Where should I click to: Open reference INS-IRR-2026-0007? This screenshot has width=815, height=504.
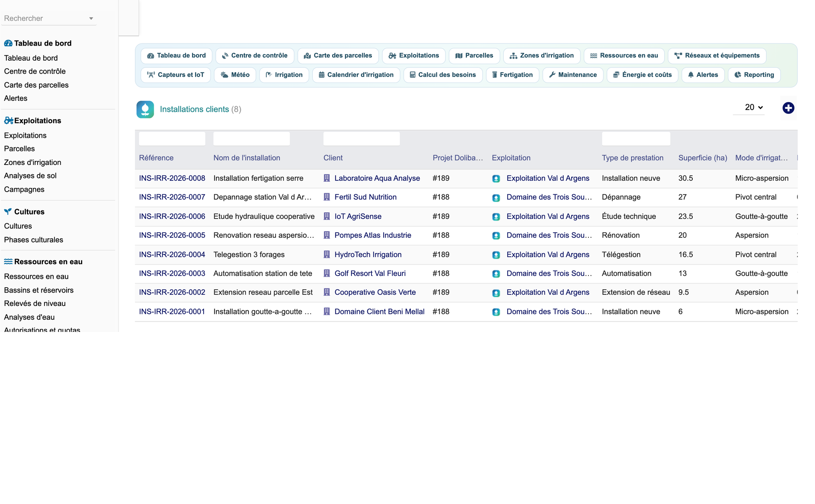172,197
